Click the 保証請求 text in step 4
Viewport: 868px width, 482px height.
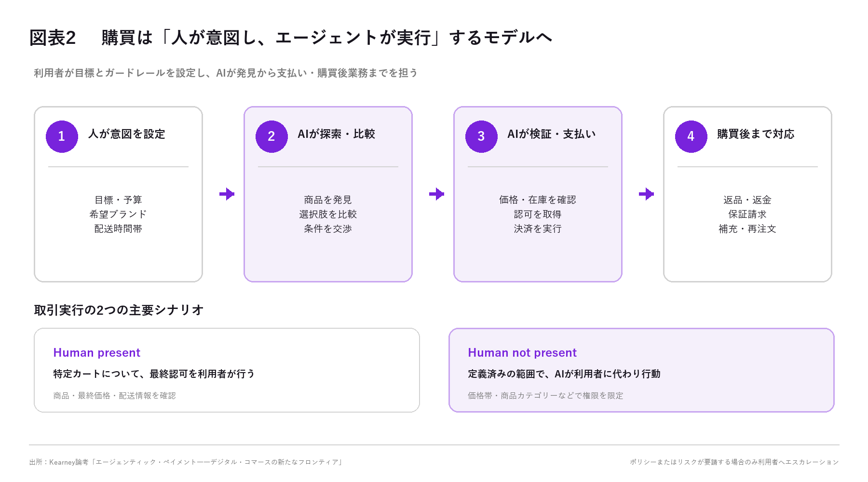click(x=747, y=214)
